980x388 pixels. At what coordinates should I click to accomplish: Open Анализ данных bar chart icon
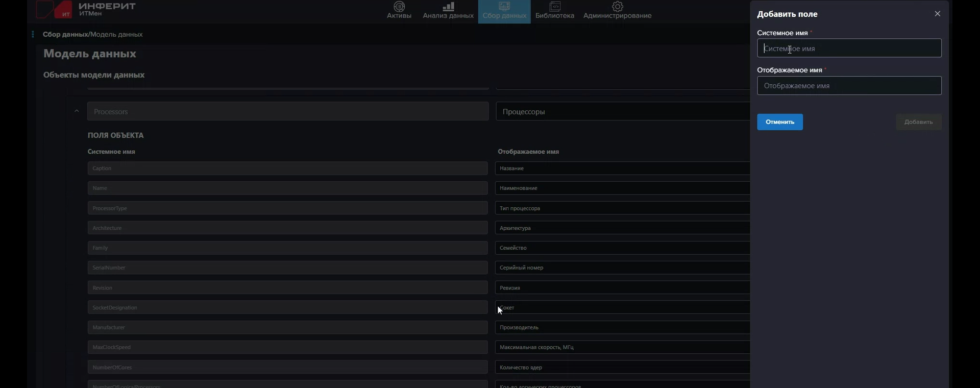pyautogui.click(x=448, y=7)
